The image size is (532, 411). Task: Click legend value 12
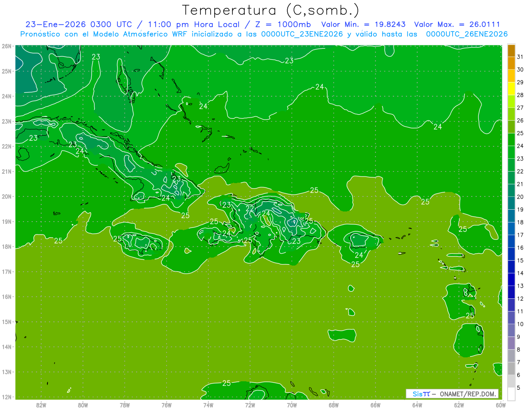(x=520, y=298)
